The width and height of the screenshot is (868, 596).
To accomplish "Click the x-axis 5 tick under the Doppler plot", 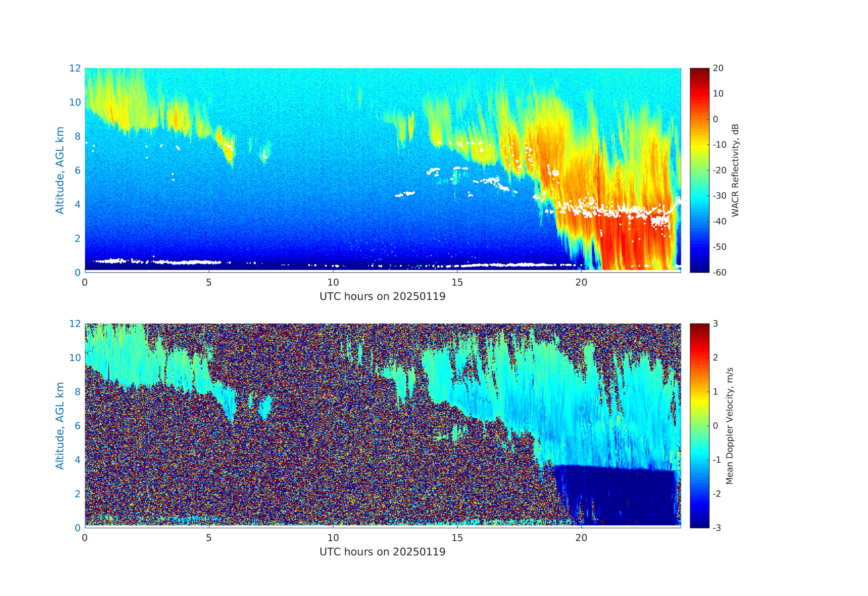I will point(209,538).
